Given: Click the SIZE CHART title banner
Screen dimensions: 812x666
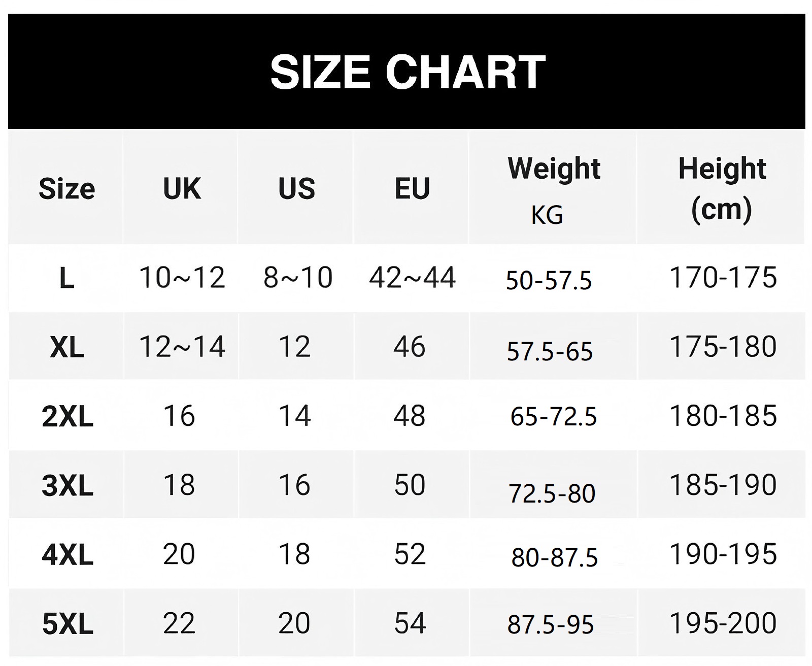Looking at the screenshot, I should tap(407, 72).
